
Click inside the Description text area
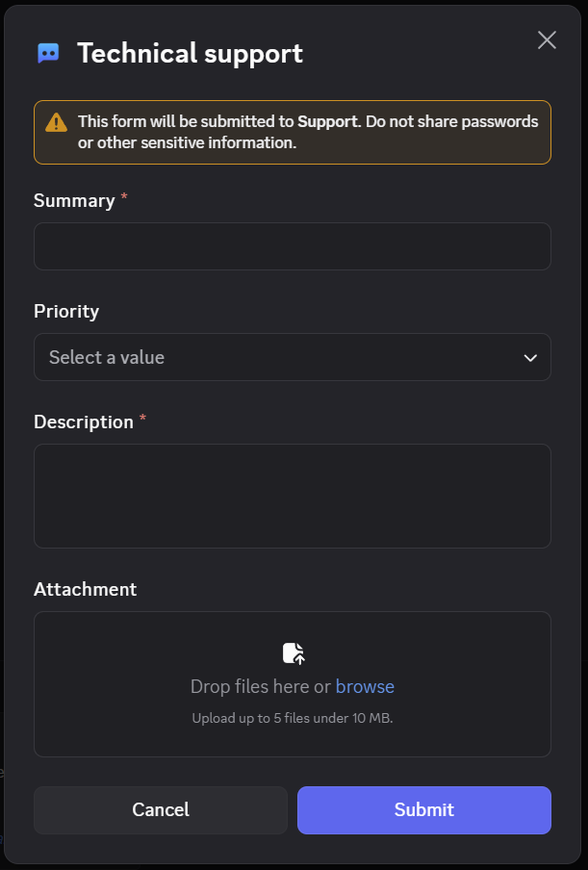tap(293, 496)
